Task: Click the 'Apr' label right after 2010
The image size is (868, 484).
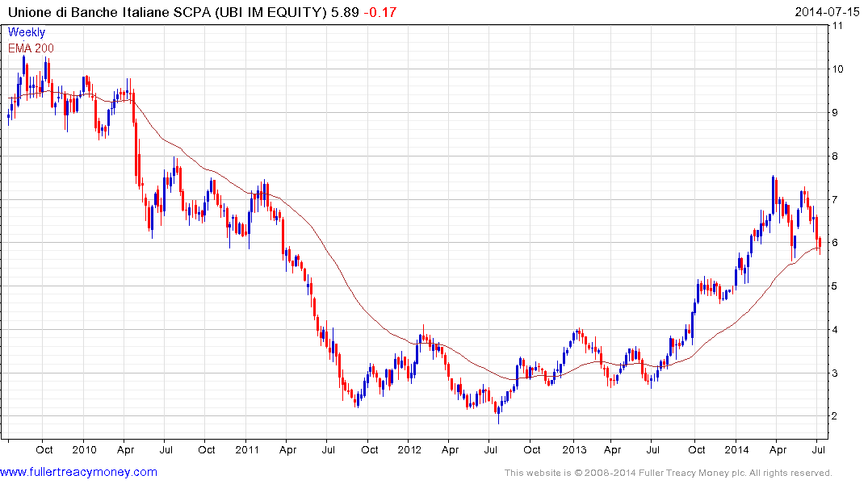Action: point(126,450)
